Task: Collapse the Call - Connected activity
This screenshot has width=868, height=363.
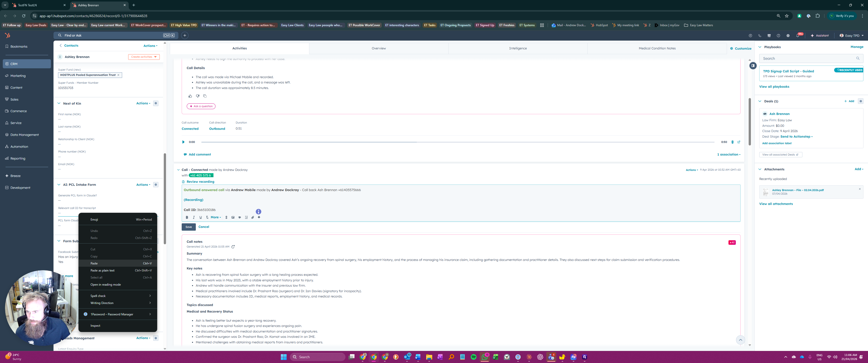Action: click(179, 170)
